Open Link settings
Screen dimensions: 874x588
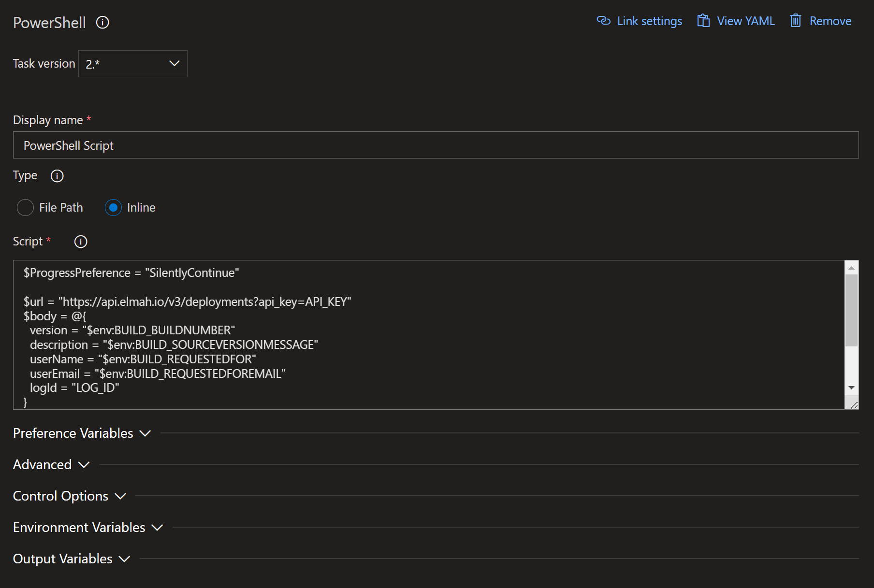[x=640, y=21]
